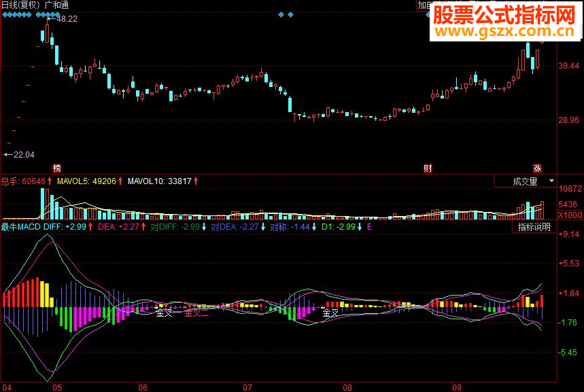Click the high price label 48.22
The width and height of the screenshot is (584, 392).
pyautogui.click(x=67, y=18)
